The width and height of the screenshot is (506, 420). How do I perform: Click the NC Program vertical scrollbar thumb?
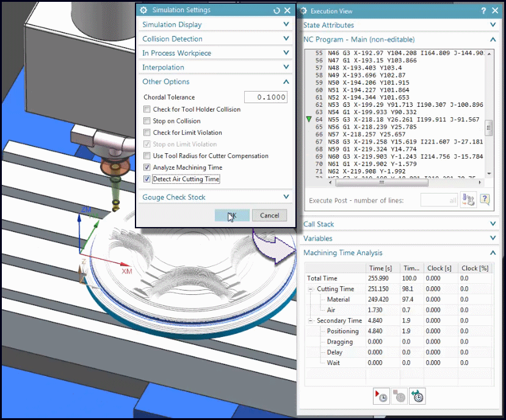(x=488, y=128)
